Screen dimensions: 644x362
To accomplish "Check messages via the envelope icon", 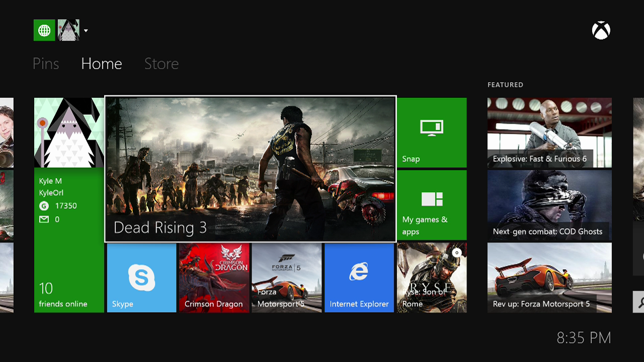I will [44, 219].
